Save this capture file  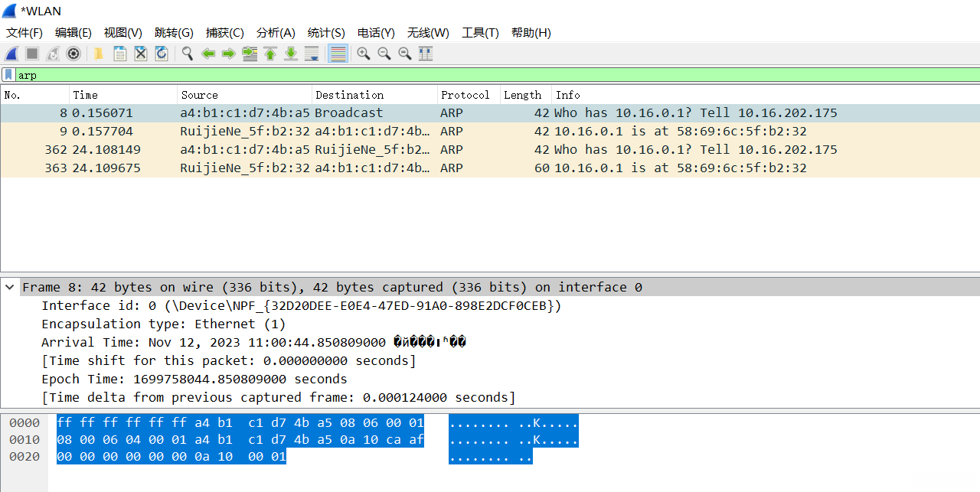tap(120, 54)
